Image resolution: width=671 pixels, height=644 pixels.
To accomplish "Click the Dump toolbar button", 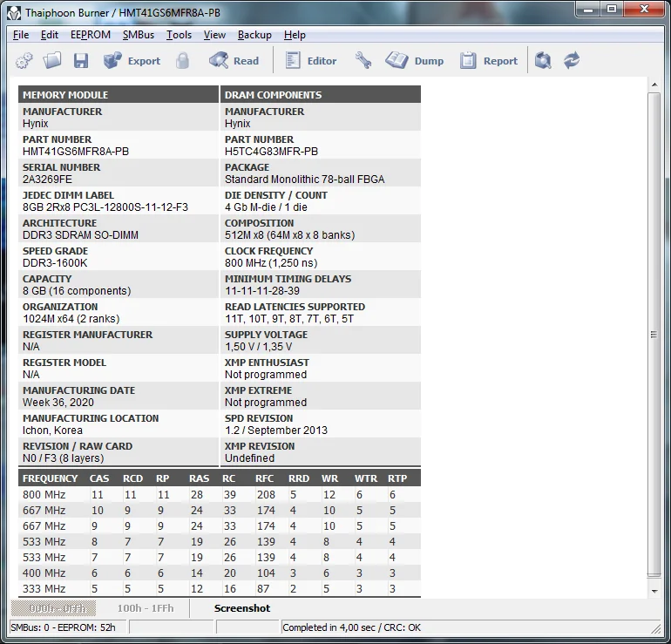I will tap(415, 61).
